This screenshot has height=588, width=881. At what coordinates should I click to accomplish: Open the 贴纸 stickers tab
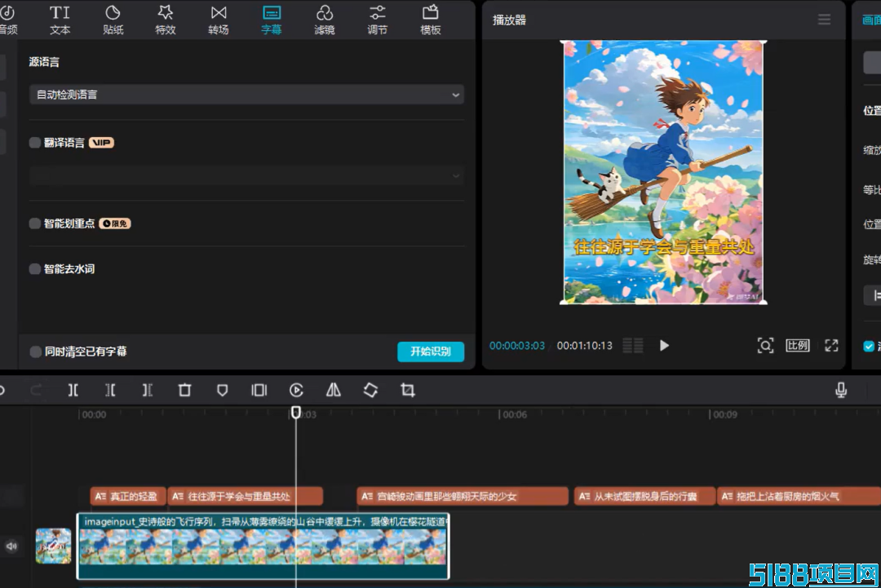coord(113,20)
